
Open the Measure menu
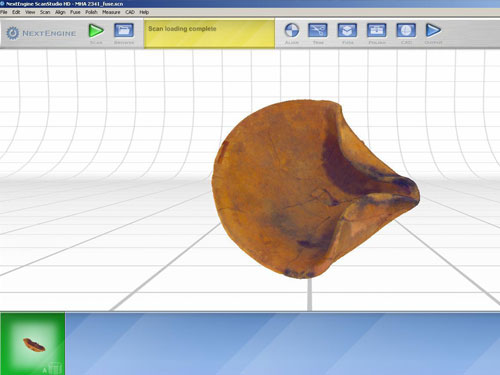[111, 12]
